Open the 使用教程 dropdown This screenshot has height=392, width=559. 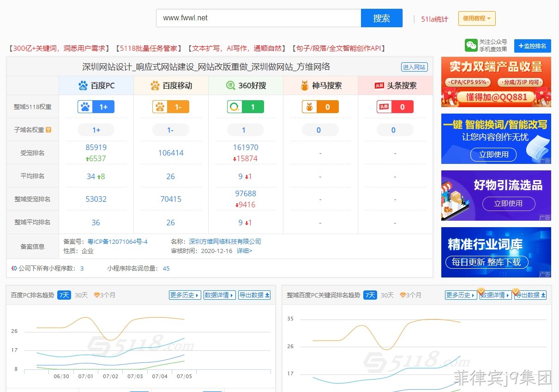[x=477, y=18]
